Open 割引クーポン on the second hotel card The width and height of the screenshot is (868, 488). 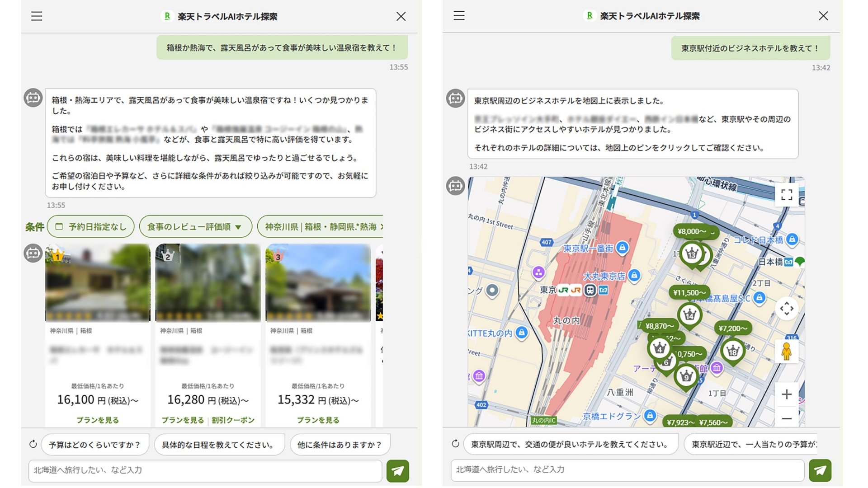tap(233, 420)
